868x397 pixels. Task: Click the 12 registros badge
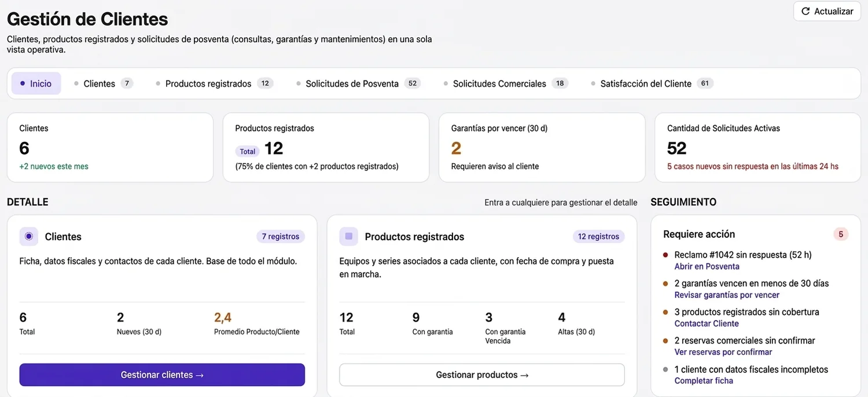pyautogui.click(x=598, y=236)
